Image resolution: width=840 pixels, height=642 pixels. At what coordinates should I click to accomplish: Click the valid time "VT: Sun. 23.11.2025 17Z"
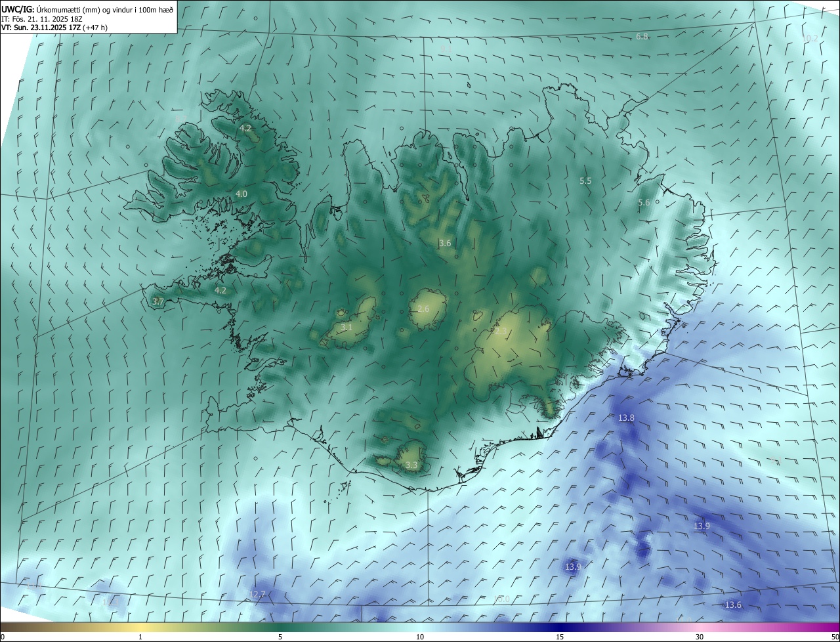click(x=41, y=28)
